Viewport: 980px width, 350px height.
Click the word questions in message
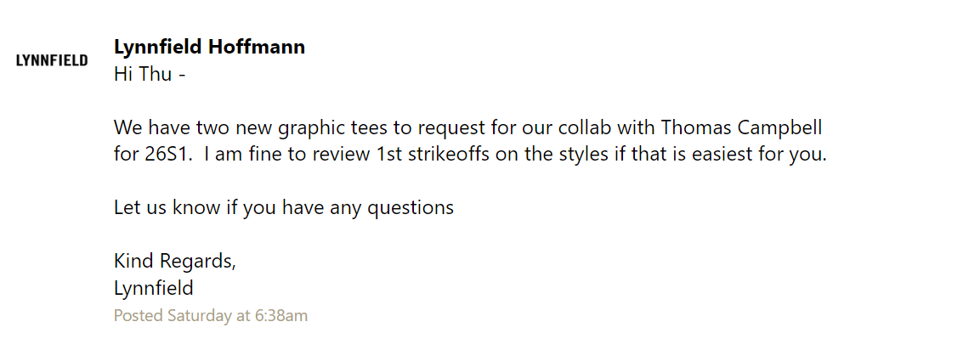(410, 208)
